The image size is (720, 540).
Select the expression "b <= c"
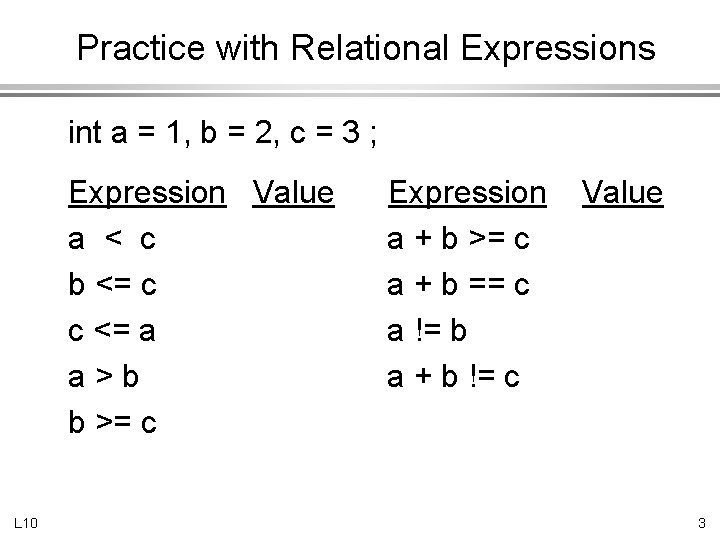(x=112, y=285)
